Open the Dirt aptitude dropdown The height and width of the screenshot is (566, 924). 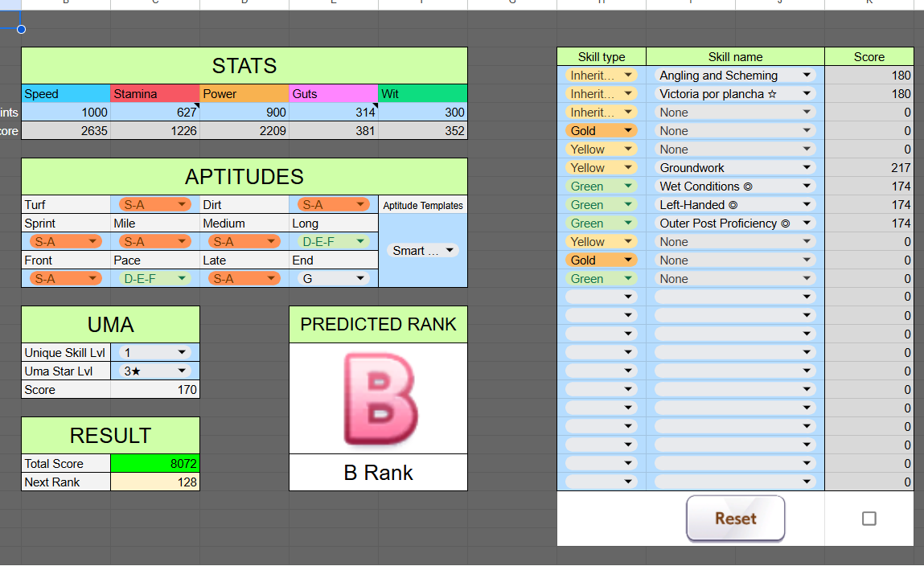334,204
